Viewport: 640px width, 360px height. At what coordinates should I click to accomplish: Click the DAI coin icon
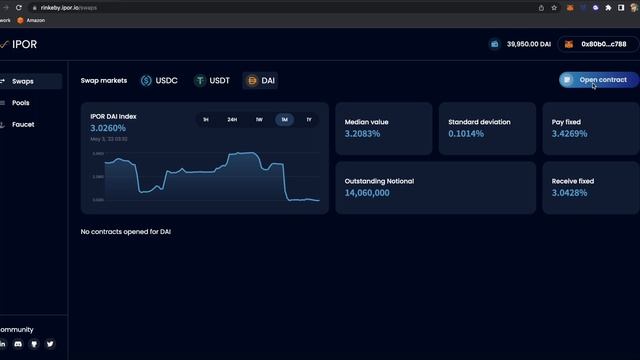(x=252, y=81)
